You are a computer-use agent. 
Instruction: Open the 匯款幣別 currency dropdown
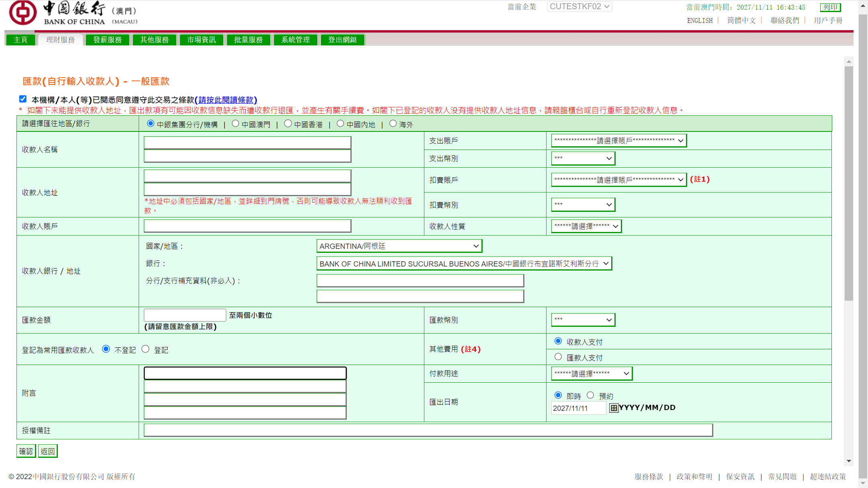pyautogui.click(x=583, y=320)
